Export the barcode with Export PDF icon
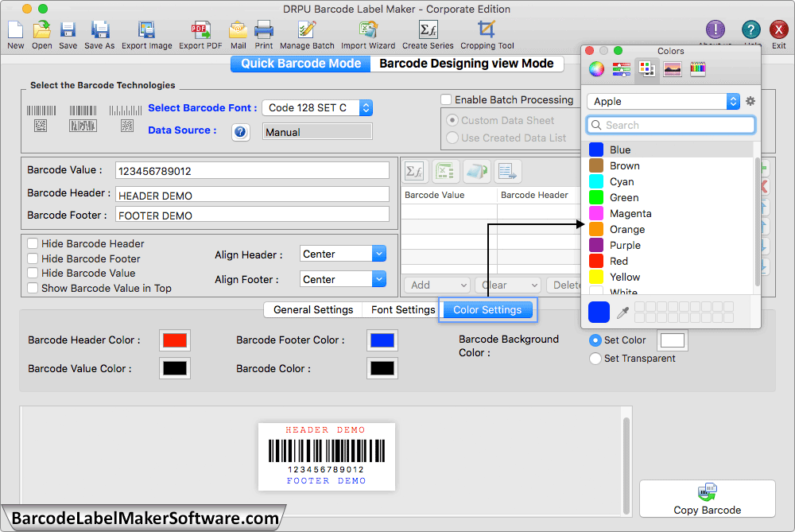Viewport: 795px width, 532px height. [201, 30]
